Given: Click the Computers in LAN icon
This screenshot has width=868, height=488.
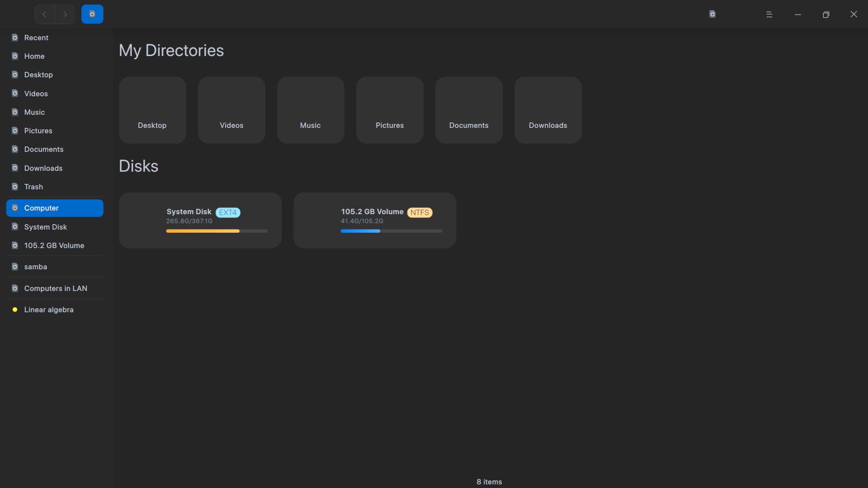Looking at the screenshot, I should tap(15, 288).
